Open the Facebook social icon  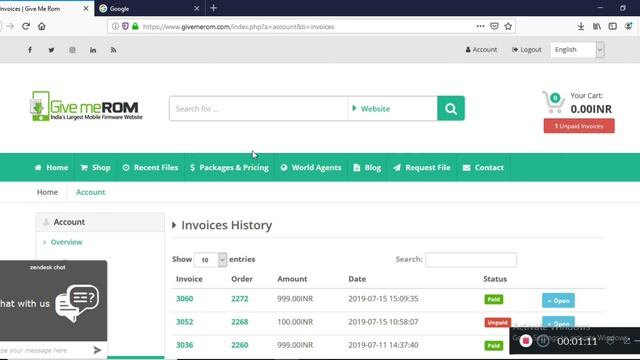click(30, 50)
